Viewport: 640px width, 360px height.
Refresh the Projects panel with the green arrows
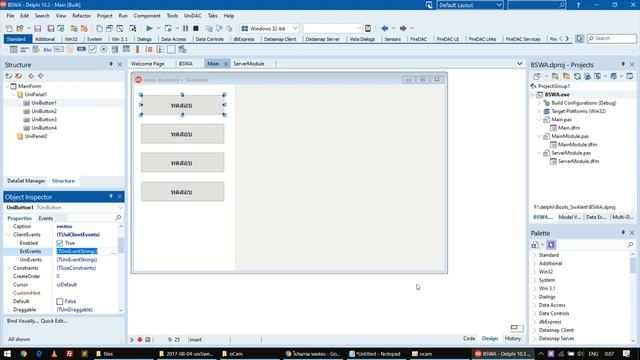577,76
